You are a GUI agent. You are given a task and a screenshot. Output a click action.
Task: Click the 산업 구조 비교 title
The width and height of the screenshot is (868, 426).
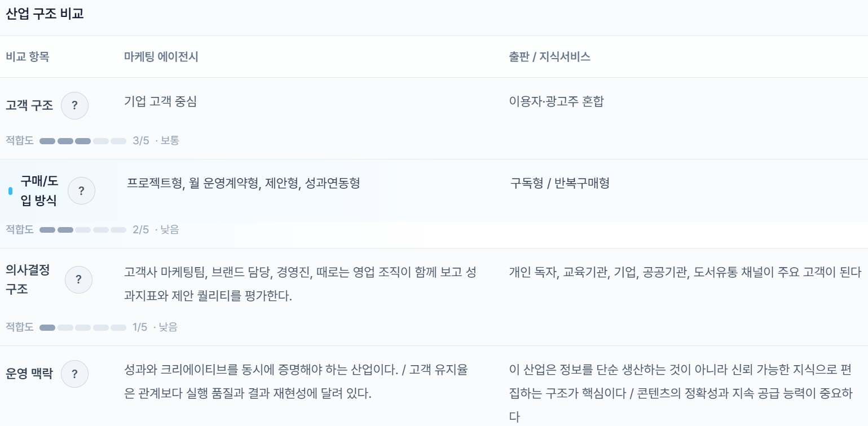[45, 14]
